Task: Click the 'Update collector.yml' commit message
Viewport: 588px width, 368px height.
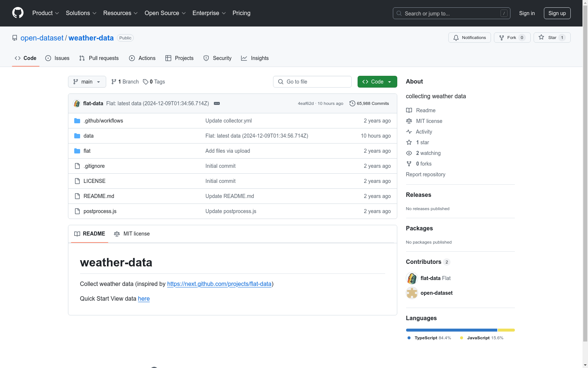Action: (x=229, y=121)
